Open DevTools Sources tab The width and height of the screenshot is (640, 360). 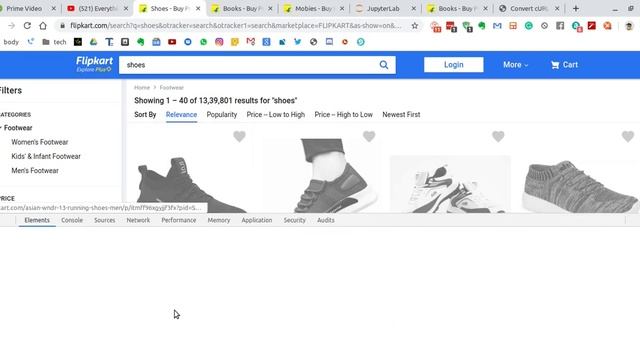[x=104, y=220]
